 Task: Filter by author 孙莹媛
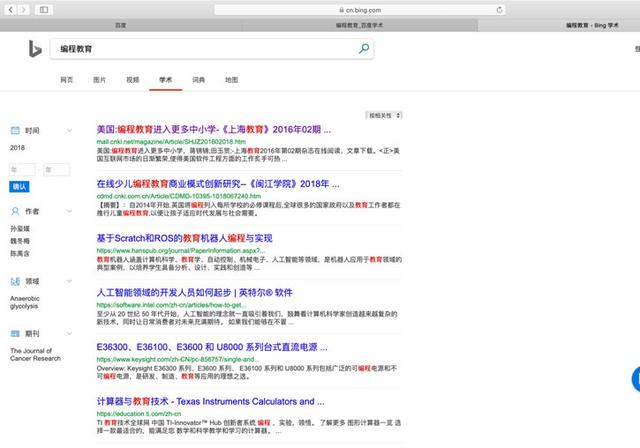(20, 228)
